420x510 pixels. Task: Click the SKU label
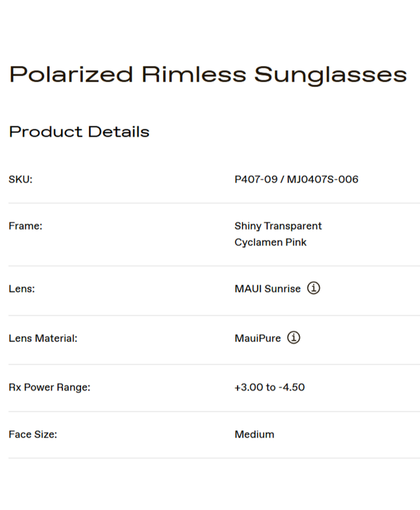[x=20, y=179]
